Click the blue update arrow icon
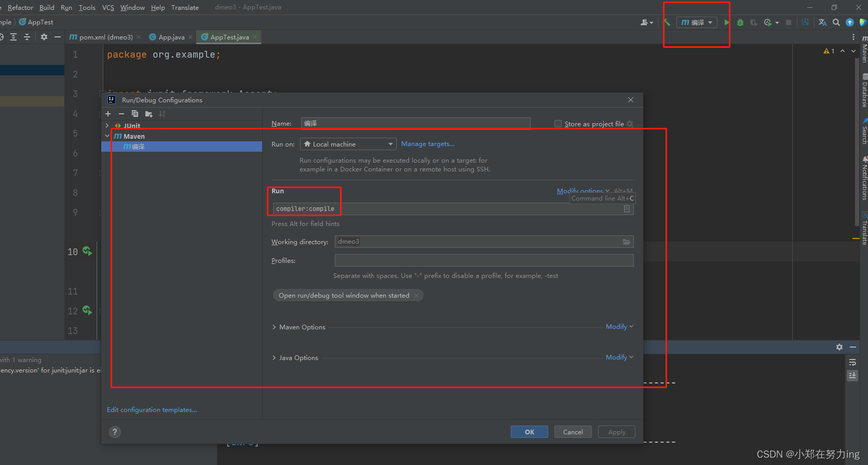868x465 pixels. pyautogui.click(x=850, y=22)
